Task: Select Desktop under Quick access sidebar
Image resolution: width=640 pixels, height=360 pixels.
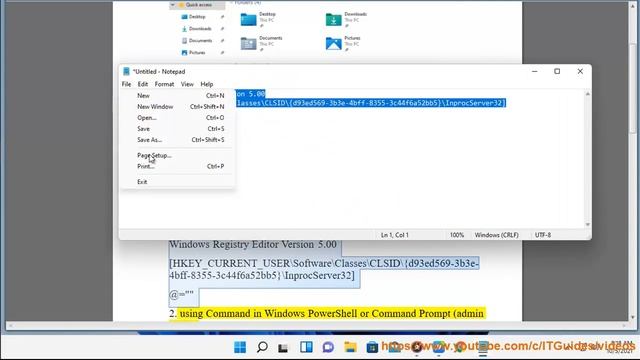Action: coord(197,17)
